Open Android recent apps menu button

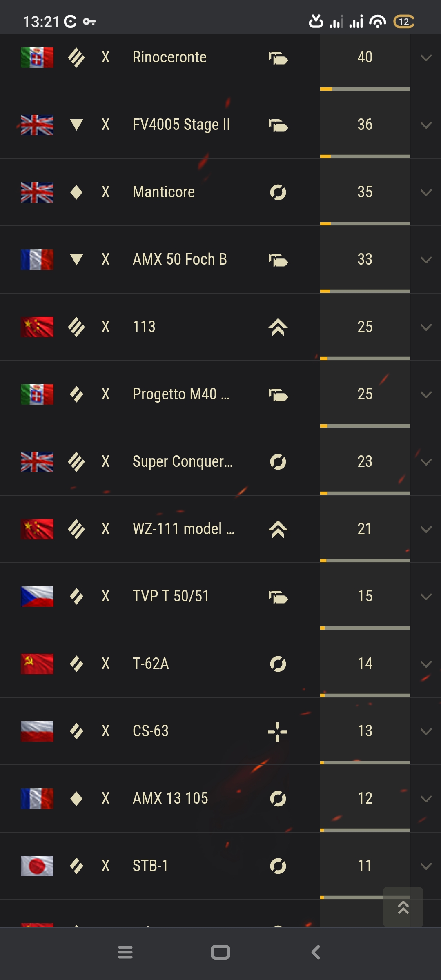coord(125,952)
